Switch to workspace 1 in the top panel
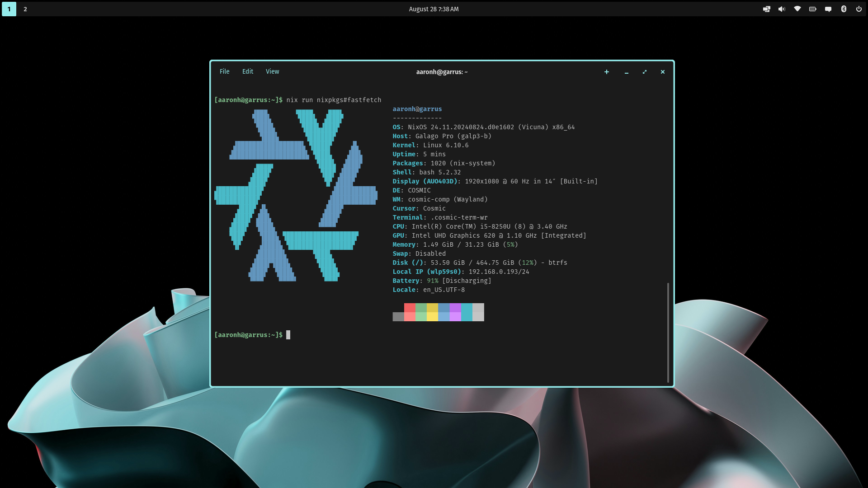The height and width of the screenshot is (488, 868). 9,9
